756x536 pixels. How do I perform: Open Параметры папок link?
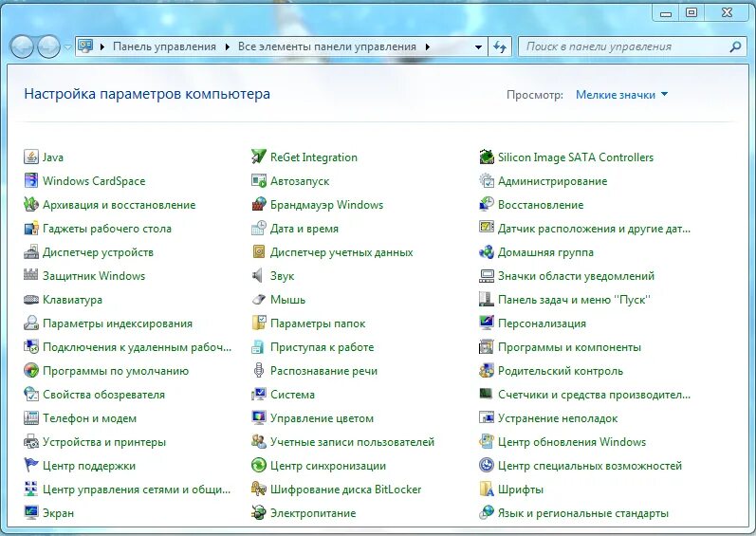(x=318, y=323)
